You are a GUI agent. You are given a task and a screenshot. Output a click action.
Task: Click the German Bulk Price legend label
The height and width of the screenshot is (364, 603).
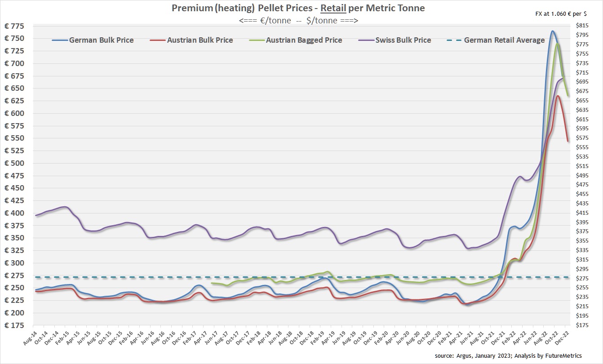101,40
